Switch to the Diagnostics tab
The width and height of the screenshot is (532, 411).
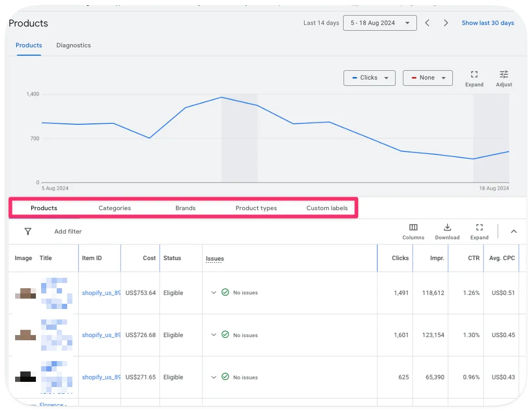tap(73, 45)
